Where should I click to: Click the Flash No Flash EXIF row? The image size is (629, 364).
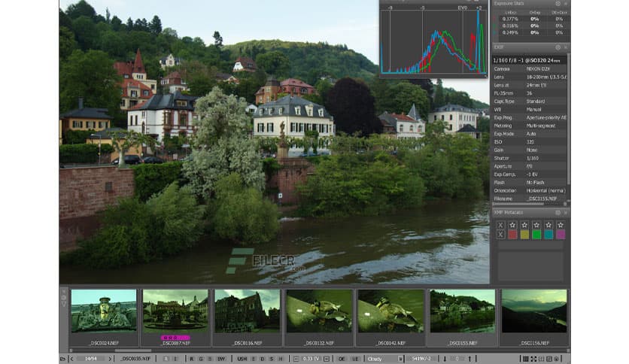coord(529,183)
